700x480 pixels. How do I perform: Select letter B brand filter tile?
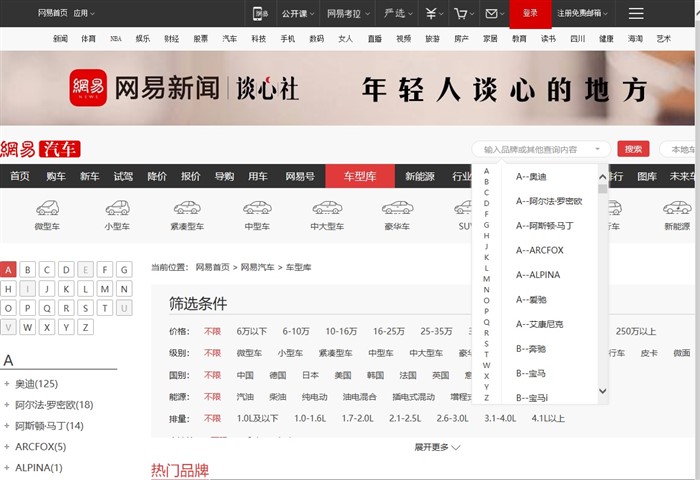[28, 270]
